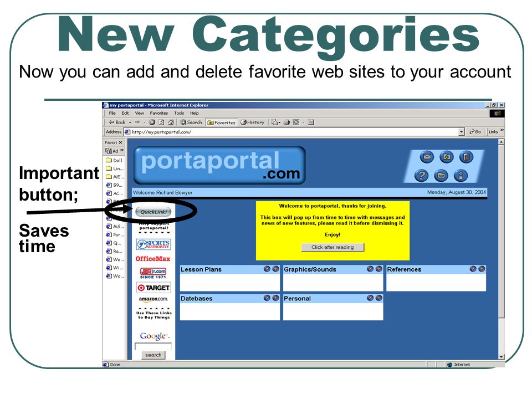
Task: Click the portaportal folder icon
Action: tap(441, 176)
